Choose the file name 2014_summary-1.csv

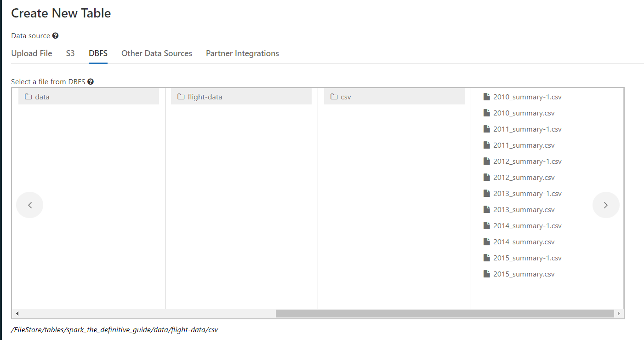coord(527,226)
